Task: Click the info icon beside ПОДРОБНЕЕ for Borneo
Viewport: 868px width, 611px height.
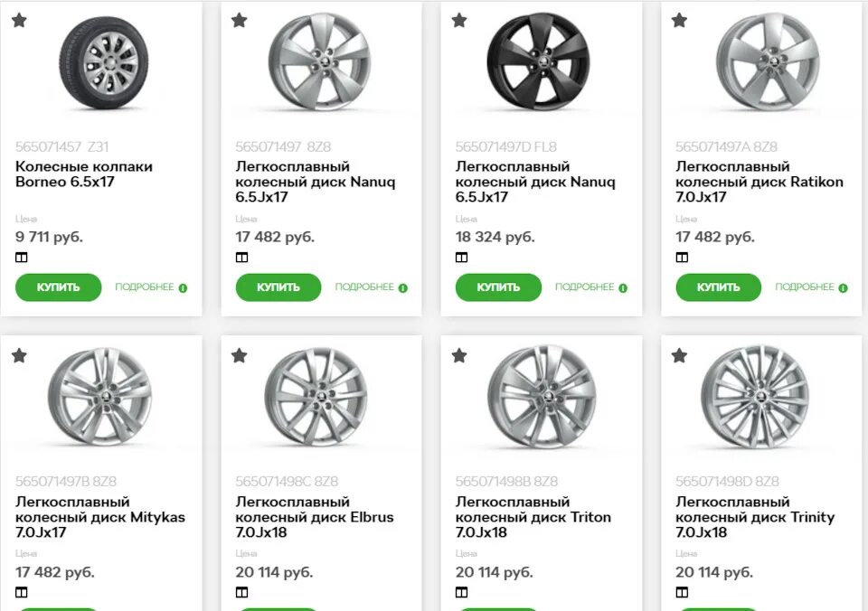Action: pyautogui.click(x=182, y=287)
